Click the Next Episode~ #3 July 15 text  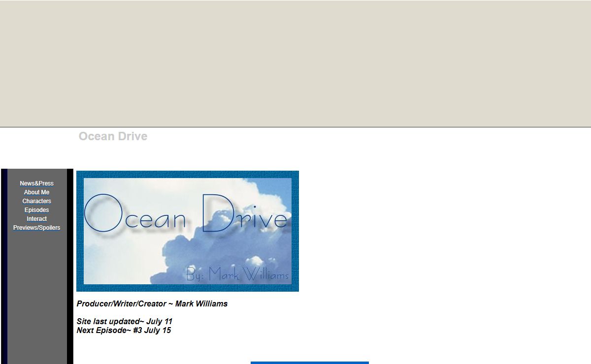pyautogui.click(x=124, y=331)
